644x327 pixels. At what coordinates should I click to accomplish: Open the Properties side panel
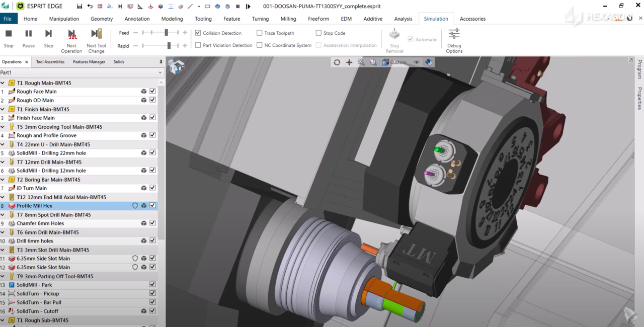pyautogui.click(x=639, y=98)
